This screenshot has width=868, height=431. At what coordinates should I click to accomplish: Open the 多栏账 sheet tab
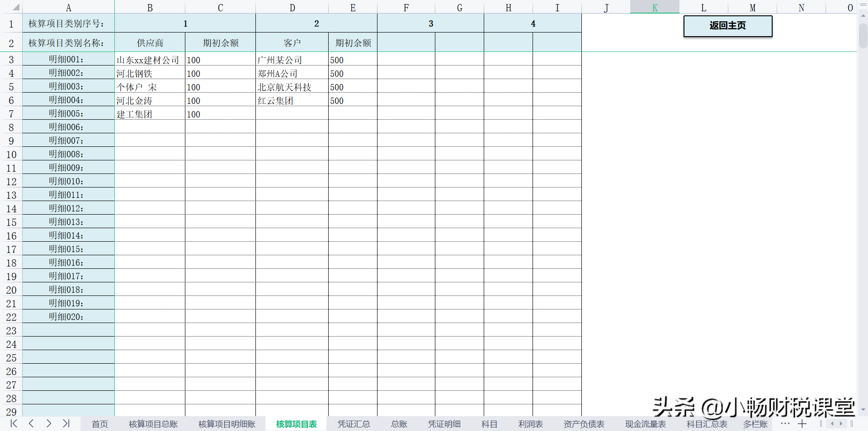pos(755,424)
